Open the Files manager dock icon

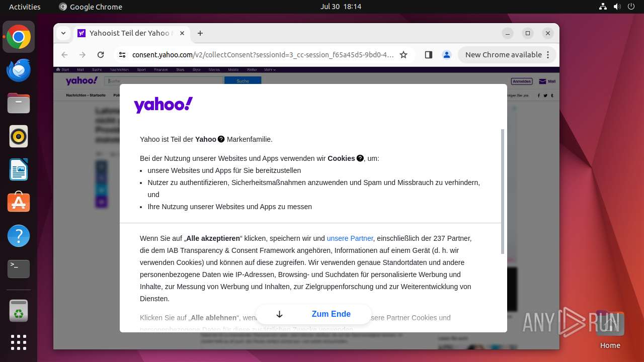click(19, 104)
